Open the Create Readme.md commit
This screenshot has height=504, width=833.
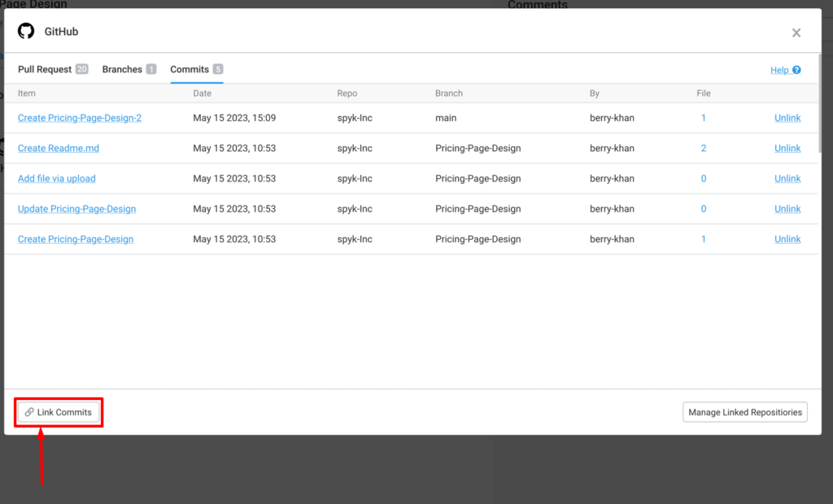click(x=59, y=148)
